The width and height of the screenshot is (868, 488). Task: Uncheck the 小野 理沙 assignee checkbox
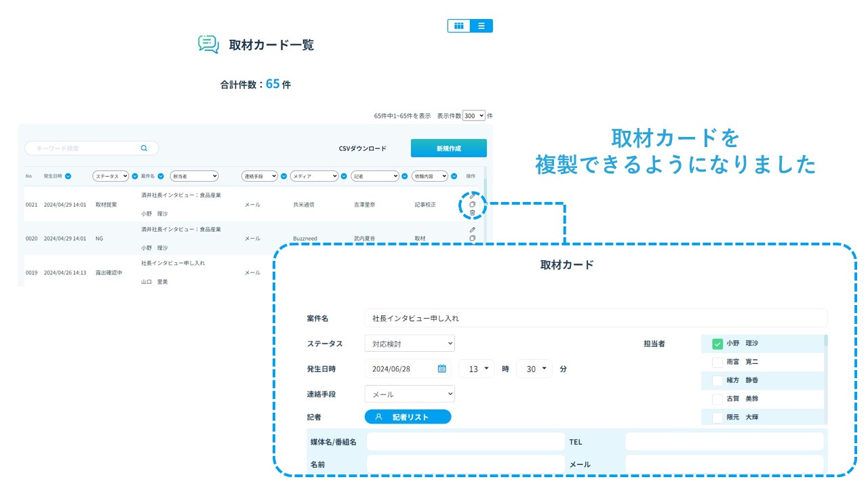[717, 344]
